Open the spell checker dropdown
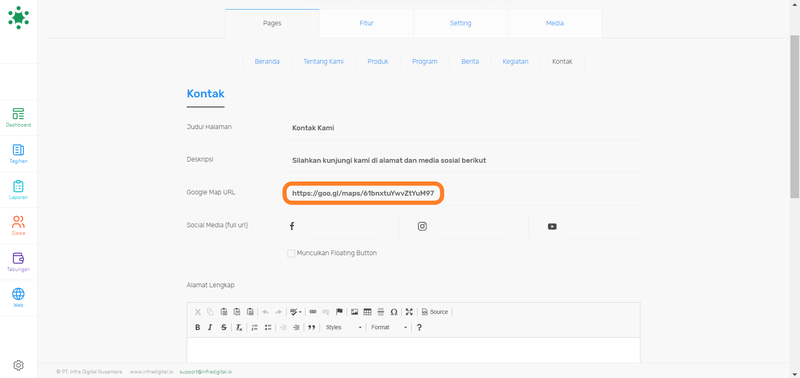Screen dimensions: 800x378 point(295,312)
